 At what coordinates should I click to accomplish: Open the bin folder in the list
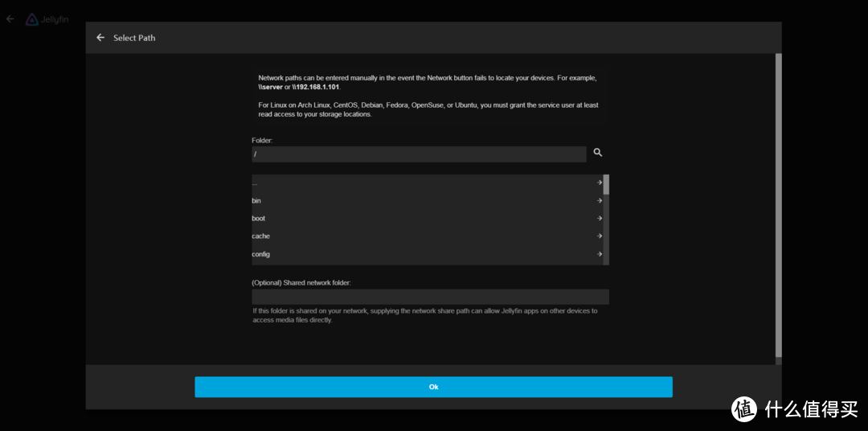pos(257,201)
